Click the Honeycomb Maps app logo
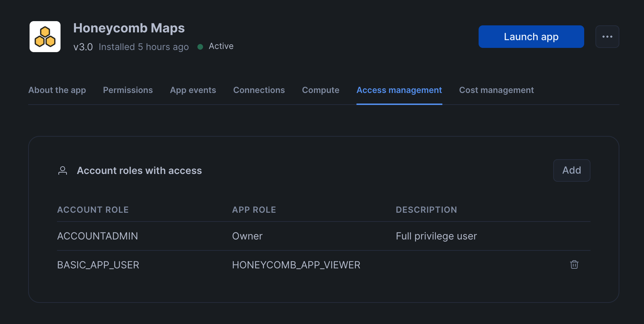The height and width of the screenshot is (324, 644). pyautogui.click(x=45, y=36)
